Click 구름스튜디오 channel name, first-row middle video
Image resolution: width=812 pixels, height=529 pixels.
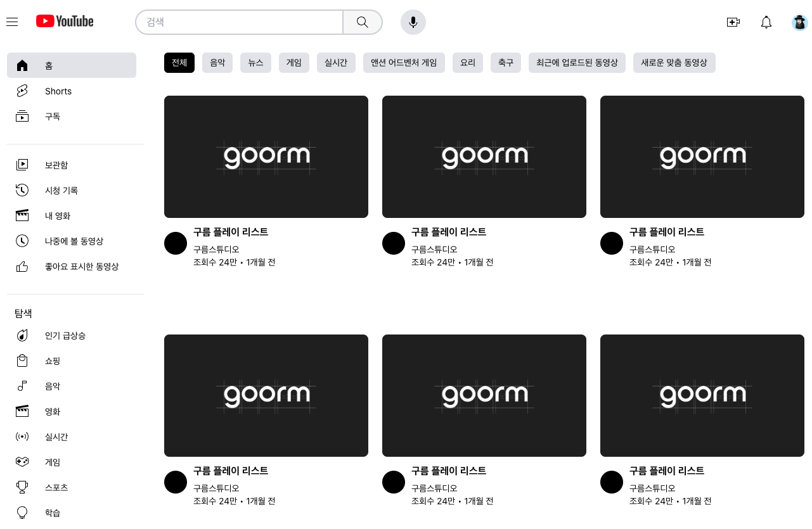pos(434,249)
